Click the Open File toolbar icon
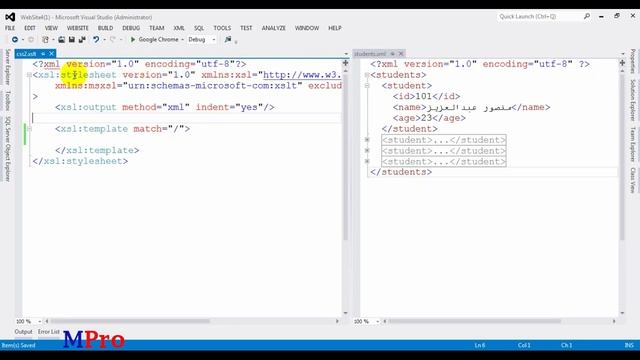 [61, 40]
